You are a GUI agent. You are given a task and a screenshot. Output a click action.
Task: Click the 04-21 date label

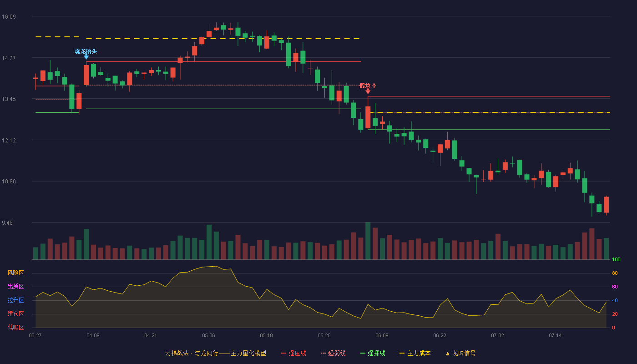(151, 335)
